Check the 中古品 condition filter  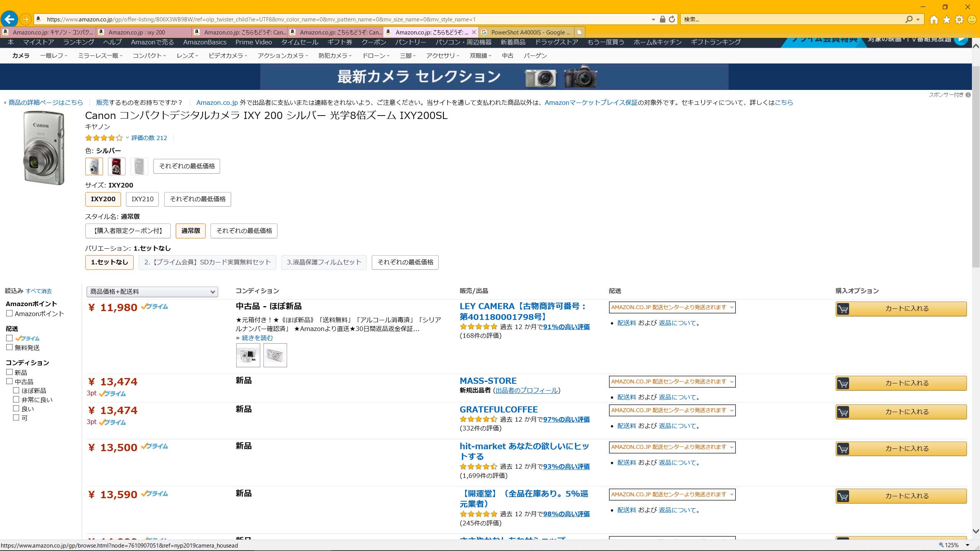click(10, 381)
